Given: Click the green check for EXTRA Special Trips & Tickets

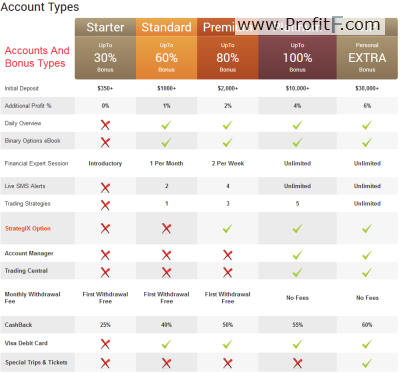Looking at the screenshot, I should point(367,363).
